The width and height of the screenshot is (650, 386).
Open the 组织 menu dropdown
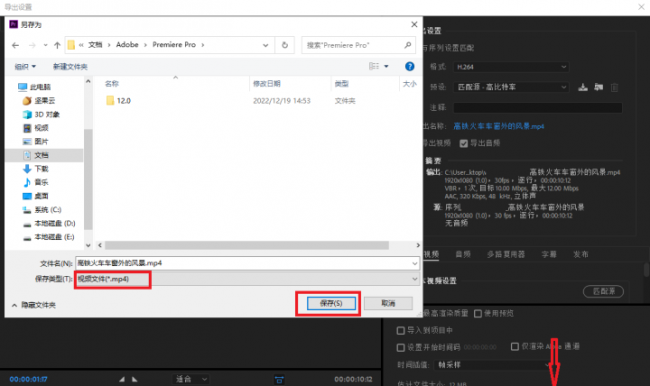click(x=25, y=66)
